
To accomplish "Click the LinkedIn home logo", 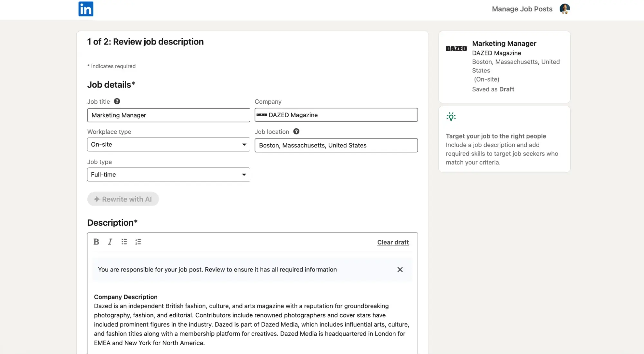I will [x=86, y=9].
